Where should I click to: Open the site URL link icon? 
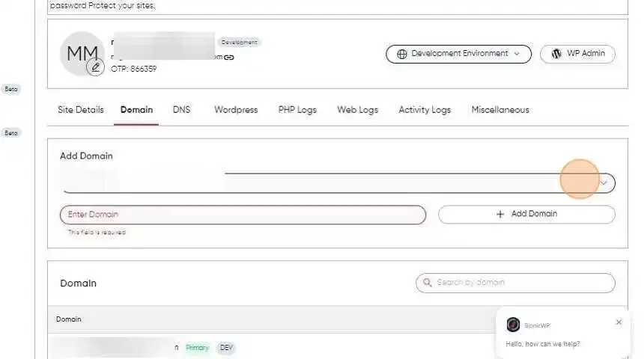tap(228, 58)
